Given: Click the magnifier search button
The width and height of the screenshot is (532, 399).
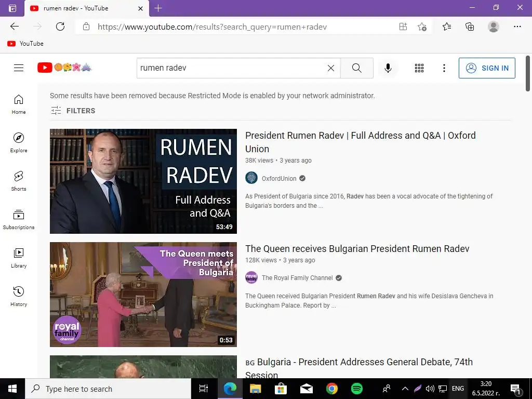Looking at the screenshot, I should click(356, 68).
